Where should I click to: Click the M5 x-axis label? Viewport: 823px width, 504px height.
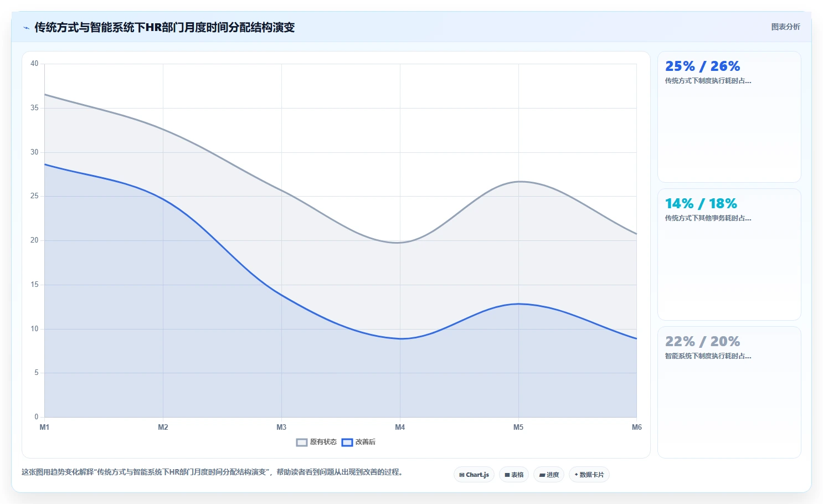point(518,427)
